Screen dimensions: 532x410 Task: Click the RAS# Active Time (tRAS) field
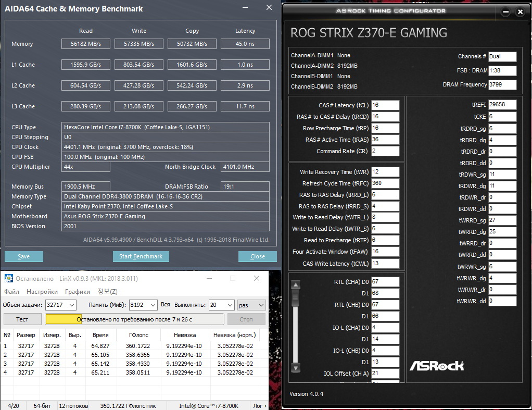(x=385, y=140)
